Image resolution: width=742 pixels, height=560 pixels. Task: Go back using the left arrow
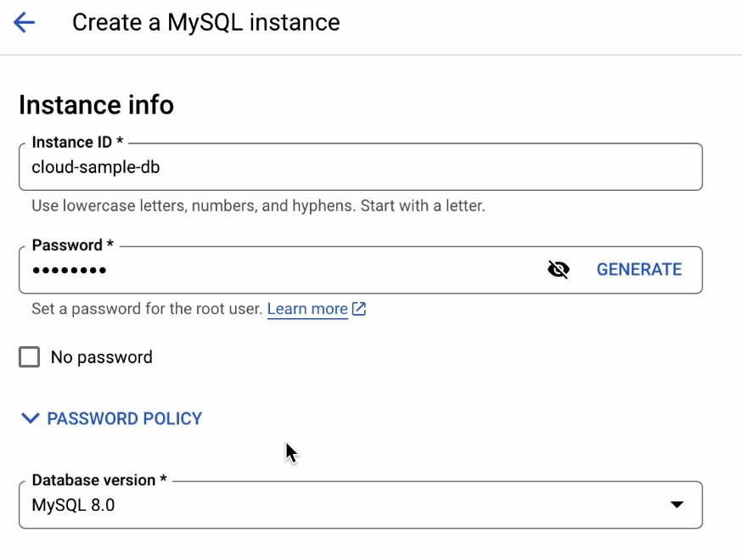[x=24, y=23]
